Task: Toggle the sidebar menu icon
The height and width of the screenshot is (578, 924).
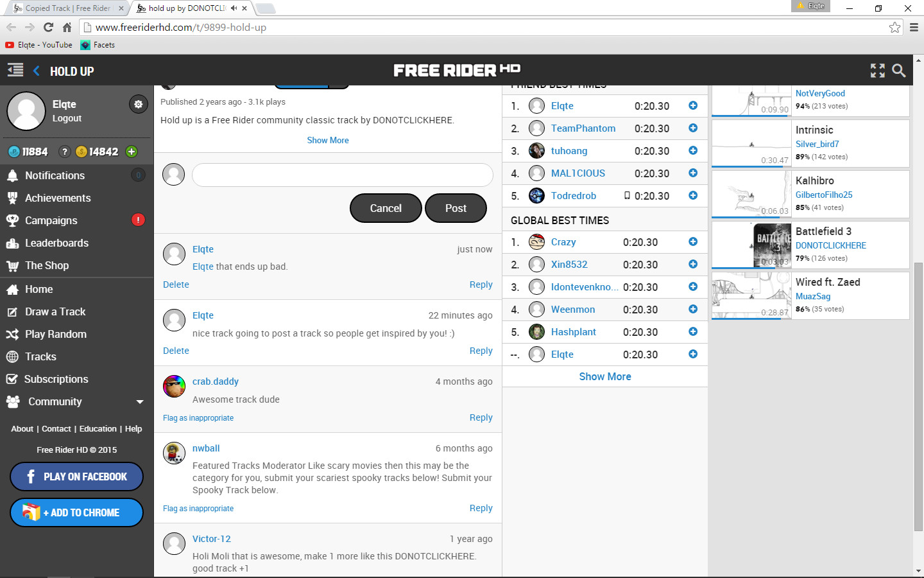Action: point(15,71)
